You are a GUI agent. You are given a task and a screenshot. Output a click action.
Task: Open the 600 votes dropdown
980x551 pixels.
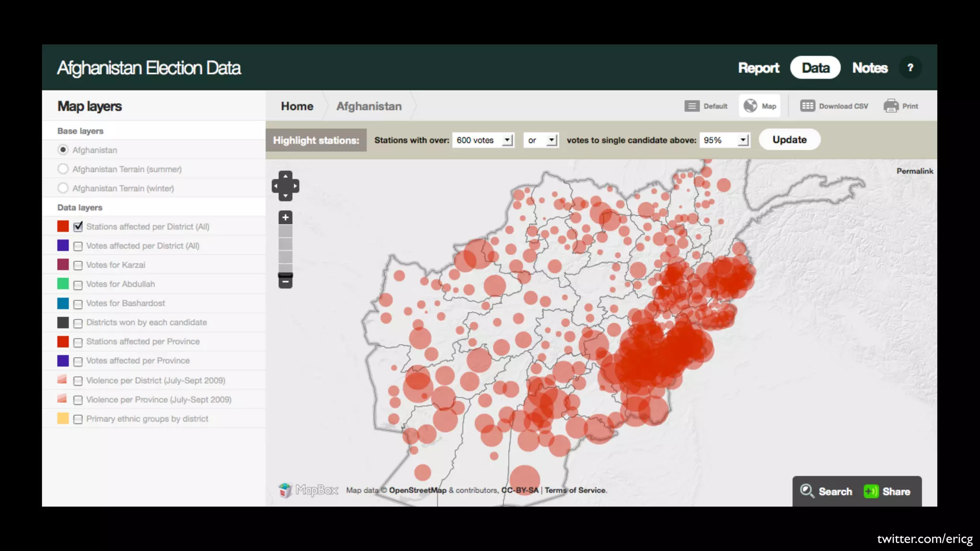click(x=483, y=140)
